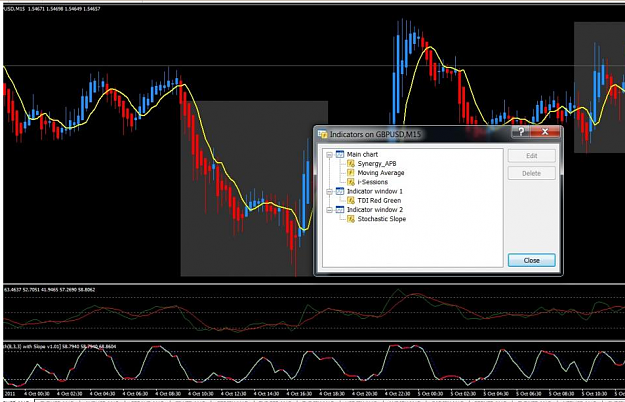Select the Synergy_APB indicator entry

[377, 163]
